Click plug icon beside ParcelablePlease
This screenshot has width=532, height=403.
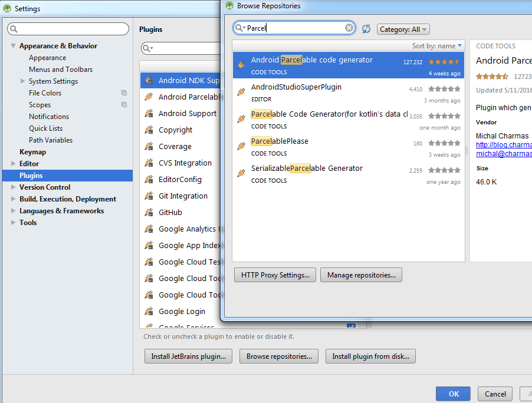pyautogui.click(x=241, y=147)
